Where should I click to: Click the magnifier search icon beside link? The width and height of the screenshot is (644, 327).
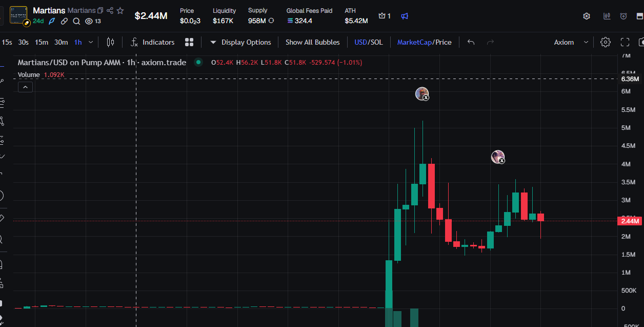(x=76, y=21)
